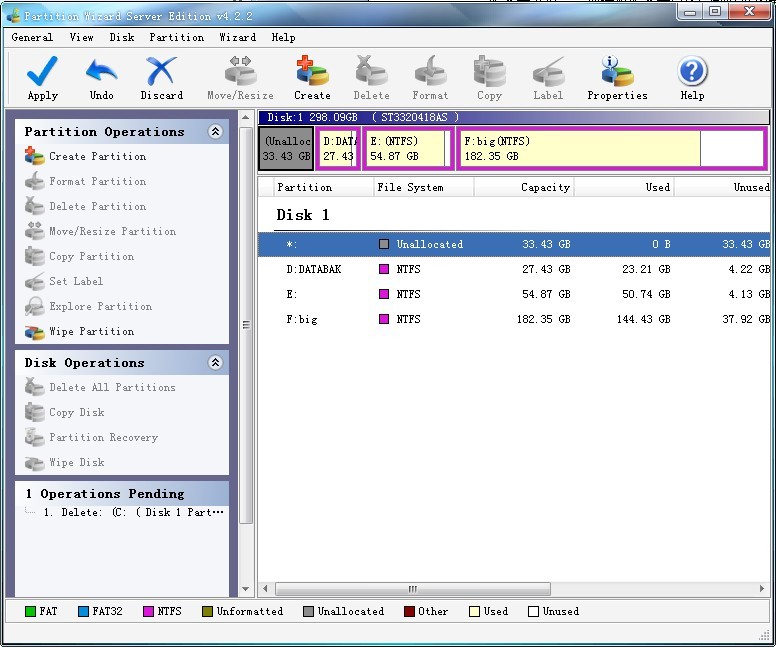Screen dimensions: 776x647
Task: Select the F:big partition row
Action: pyautogui.click(x=514, y=319)
